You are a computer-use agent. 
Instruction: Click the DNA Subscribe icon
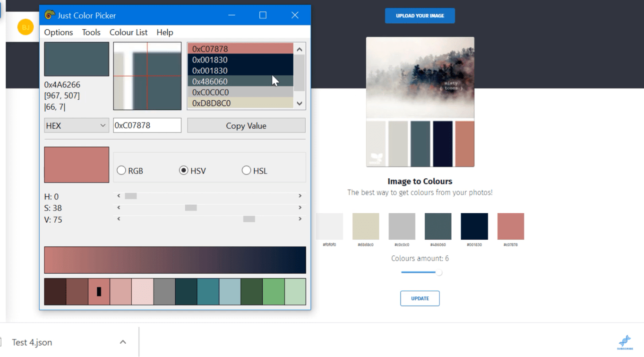point(625,342)
